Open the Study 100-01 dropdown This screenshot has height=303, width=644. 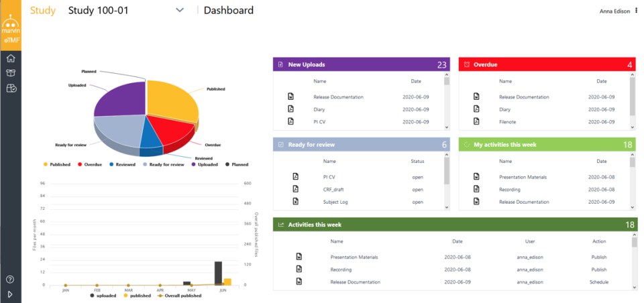pyautogui.click(x=179, y=10)
